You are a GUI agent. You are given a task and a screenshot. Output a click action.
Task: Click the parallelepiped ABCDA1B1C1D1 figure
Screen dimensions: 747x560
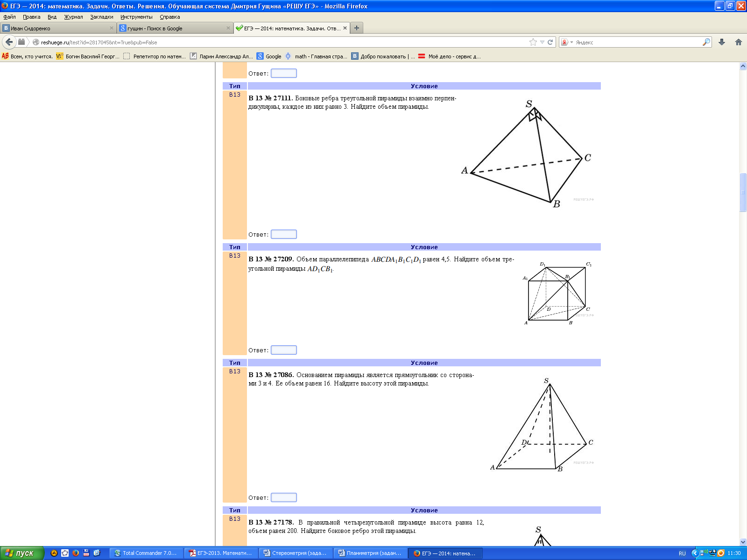(557, 293)
